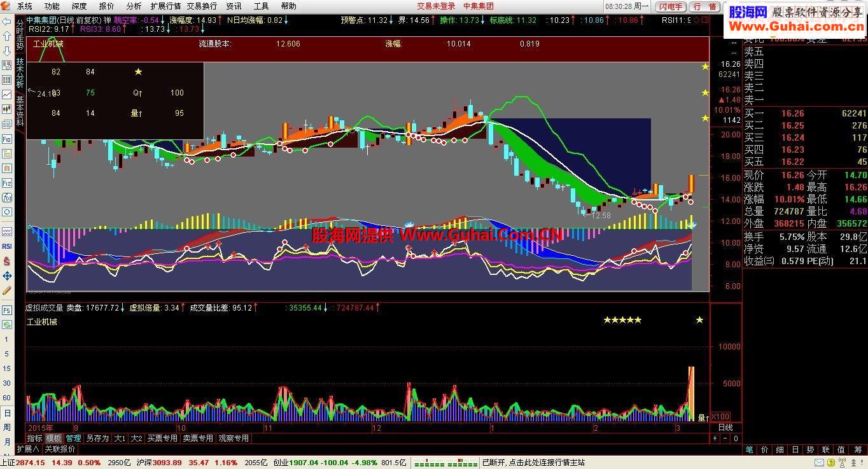Open the 分析 menu

[x=134, y=6]
